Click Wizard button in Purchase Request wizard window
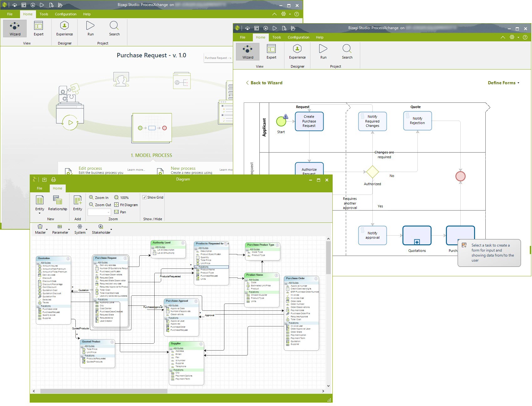The image size is (532, 406). (x=15, y=28)
